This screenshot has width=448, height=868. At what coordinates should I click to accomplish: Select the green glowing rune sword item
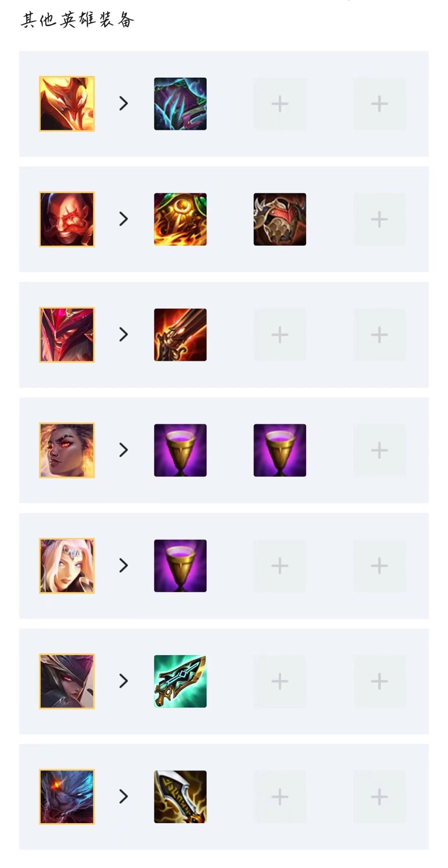coord(180,681)
